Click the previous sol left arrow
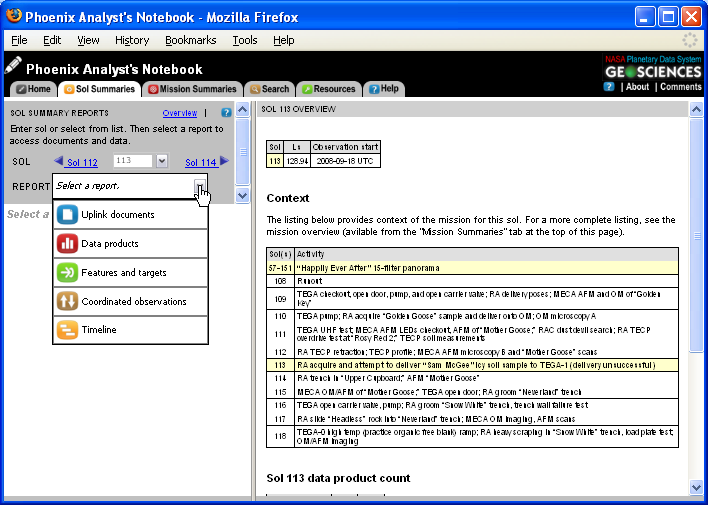 [58, 161]
